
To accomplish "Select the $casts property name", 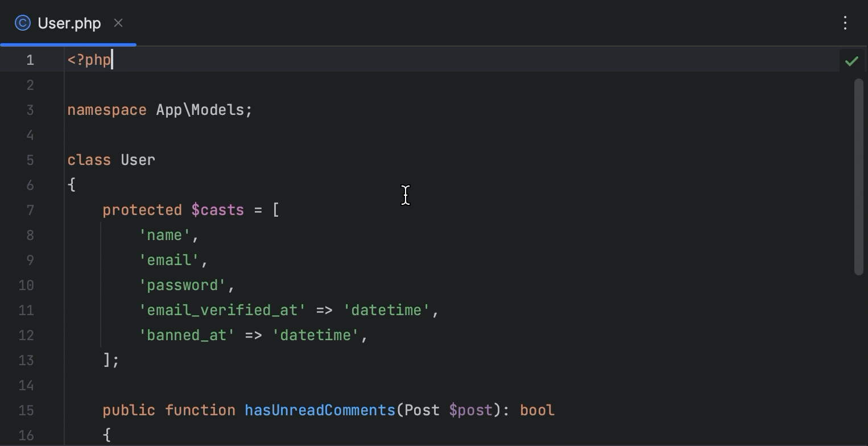I will pos(218,210).
